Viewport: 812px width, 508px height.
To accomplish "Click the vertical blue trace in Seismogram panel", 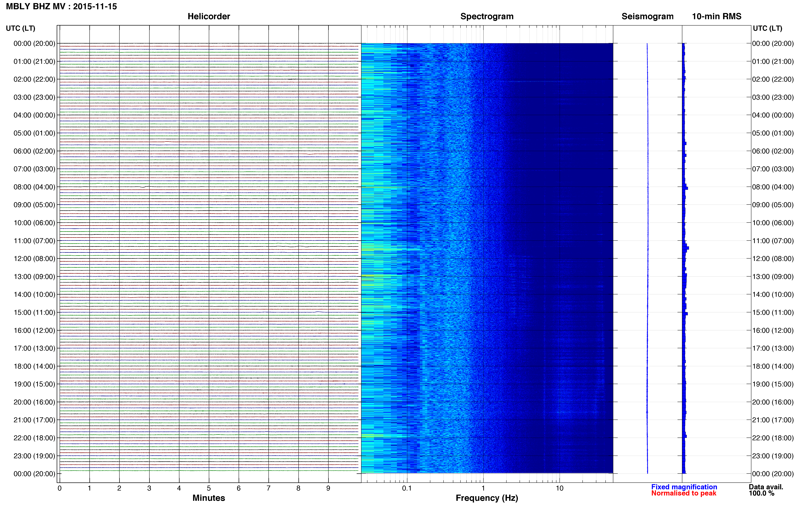I will point(648,258).
